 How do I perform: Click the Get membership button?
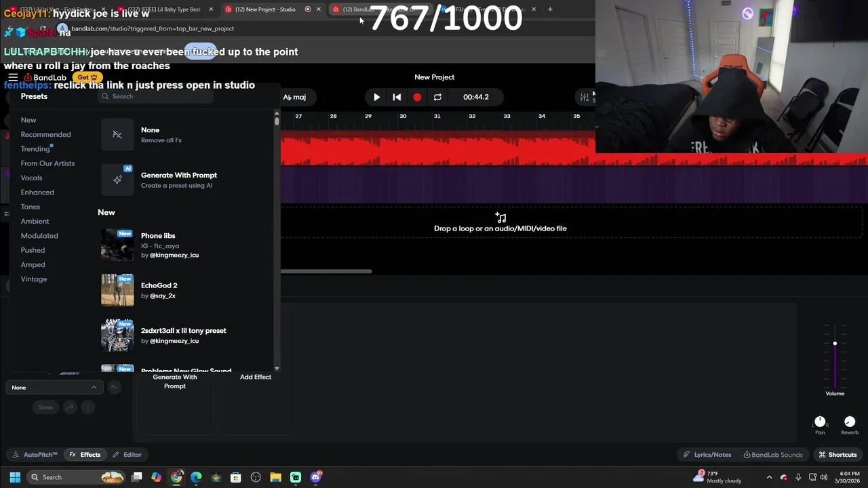(87, 77)
